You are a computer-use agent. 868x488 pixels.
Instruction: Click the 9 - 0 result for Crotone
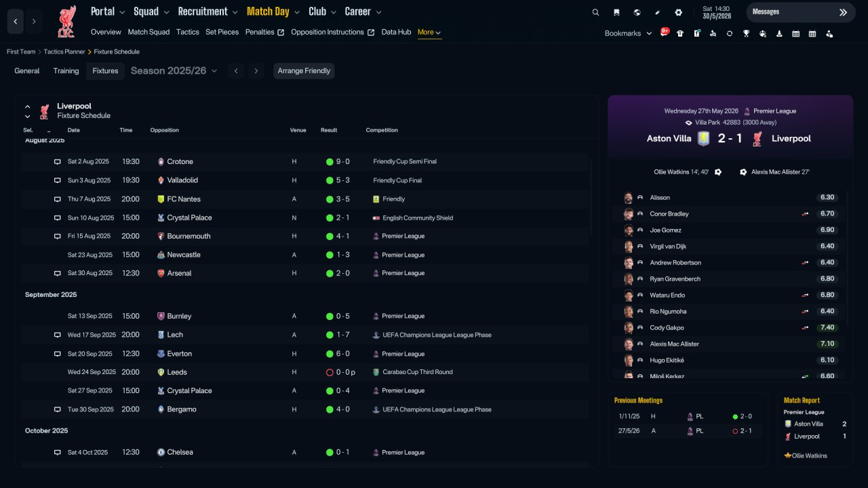342,162
